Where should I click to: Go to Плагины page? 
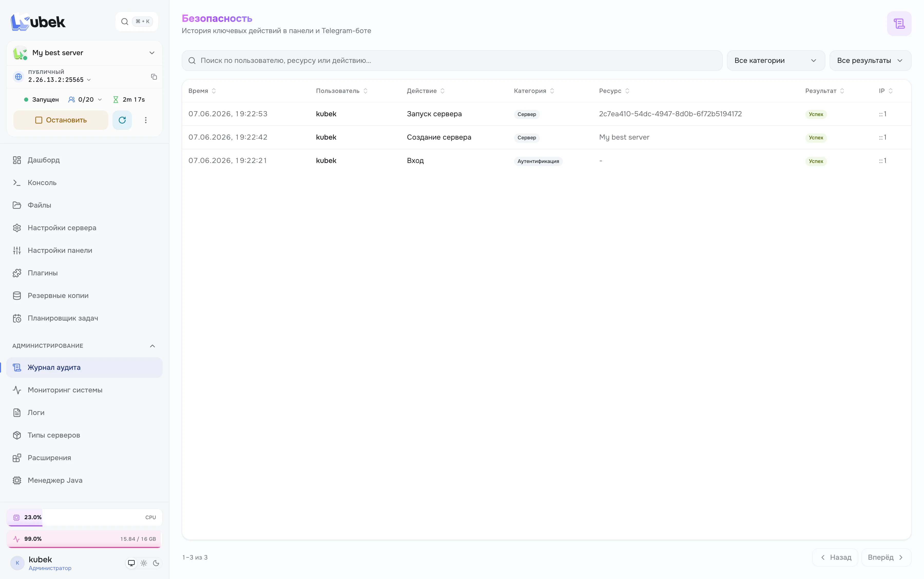[84, 273]
